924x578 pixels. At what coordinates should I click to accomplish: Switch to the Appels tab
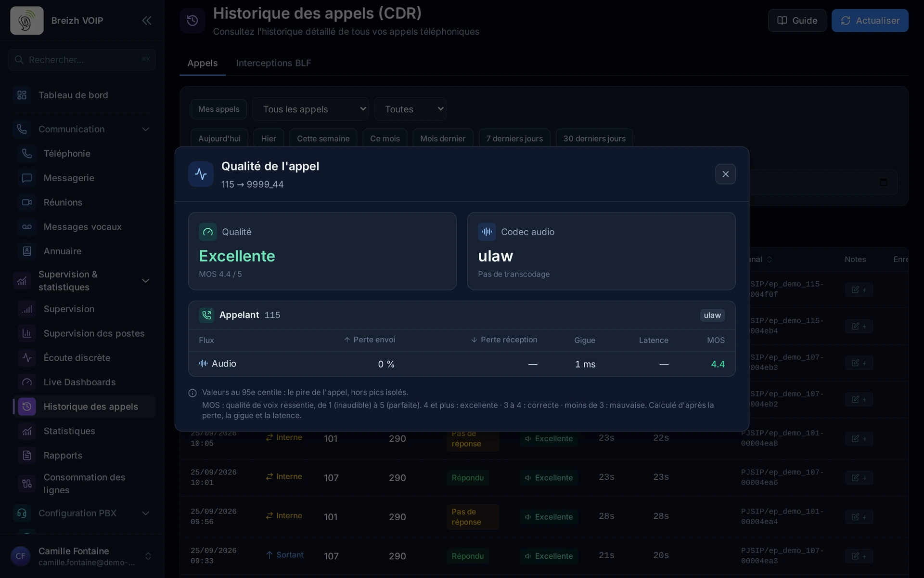click(x=203, y=63)
